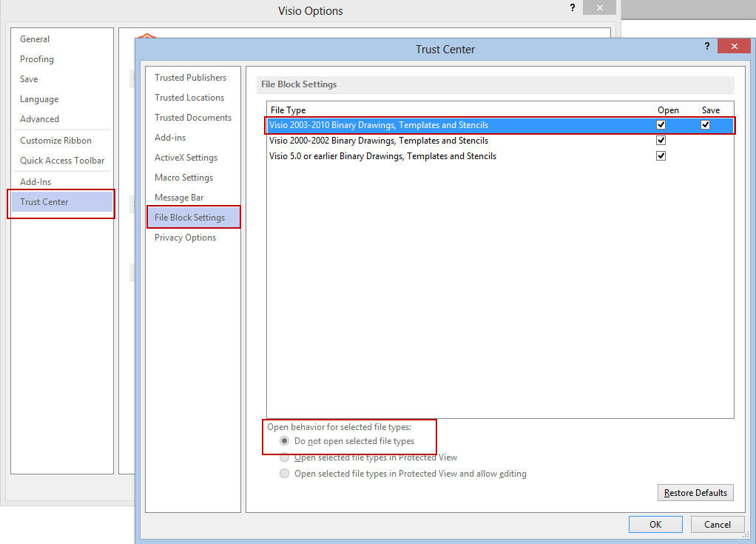Toggle Open checkbox for Visio 5.0 or earlier
The height and width of the screenshot is (544, 756).
pyautogui.click(x=661, y=155)
